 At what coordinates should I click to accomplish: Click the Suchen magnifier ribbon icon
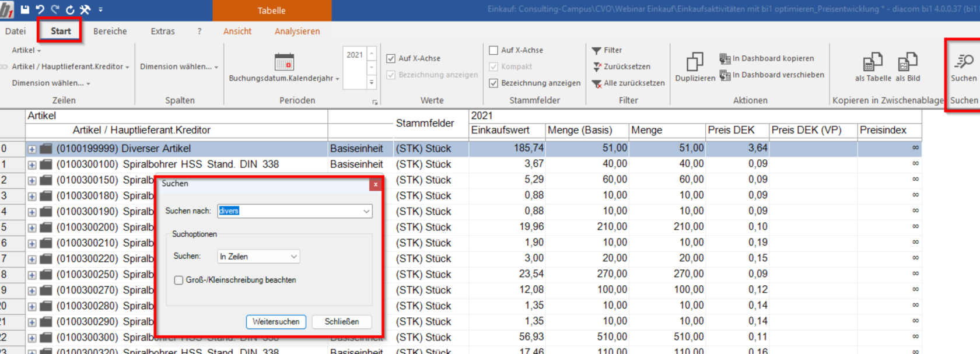964,61
